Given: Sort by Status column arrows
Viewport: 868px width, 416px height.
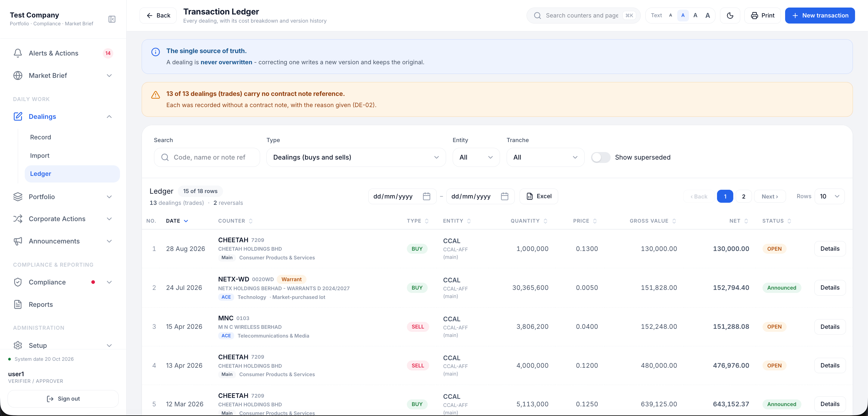Looking at the screenshot, I should click(789, 221).
